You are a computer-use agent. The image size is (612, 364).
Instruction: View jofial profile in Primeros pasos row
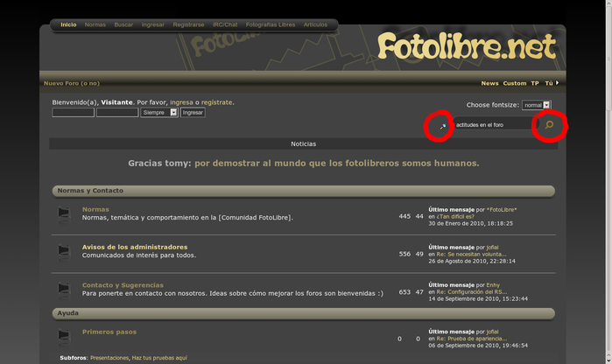coord(493,332)
